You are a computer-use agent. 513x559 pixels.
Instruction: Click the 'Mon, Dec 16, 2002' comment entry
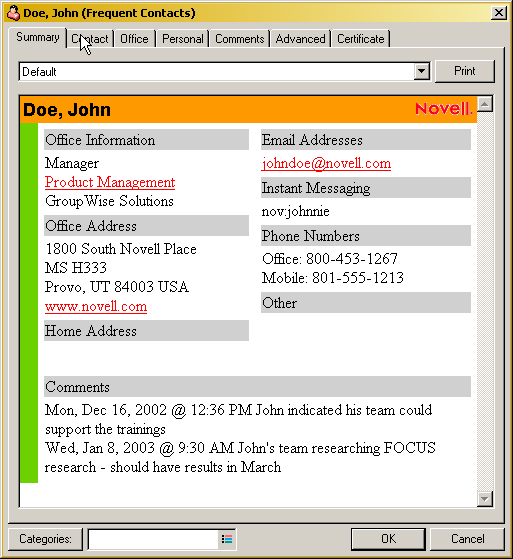pyautogui.click(x=238, y=420)
